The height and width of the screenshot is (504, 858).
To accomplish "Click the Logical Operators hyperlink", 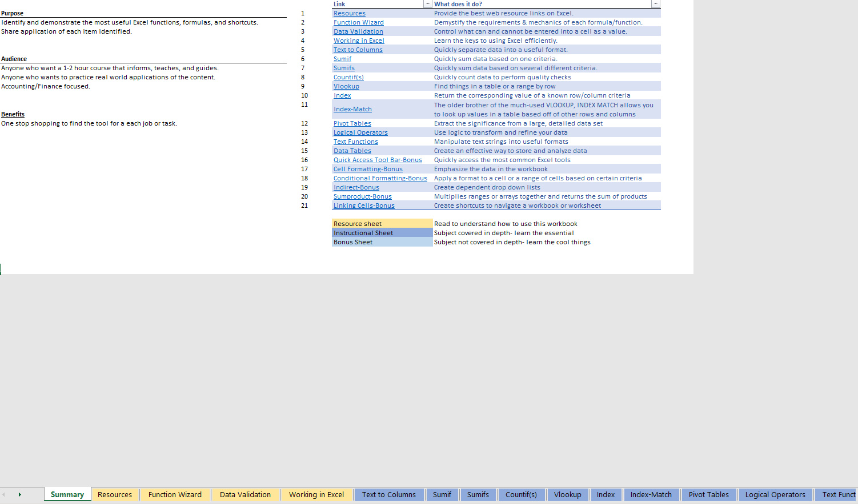I will (x=360, y=132).
